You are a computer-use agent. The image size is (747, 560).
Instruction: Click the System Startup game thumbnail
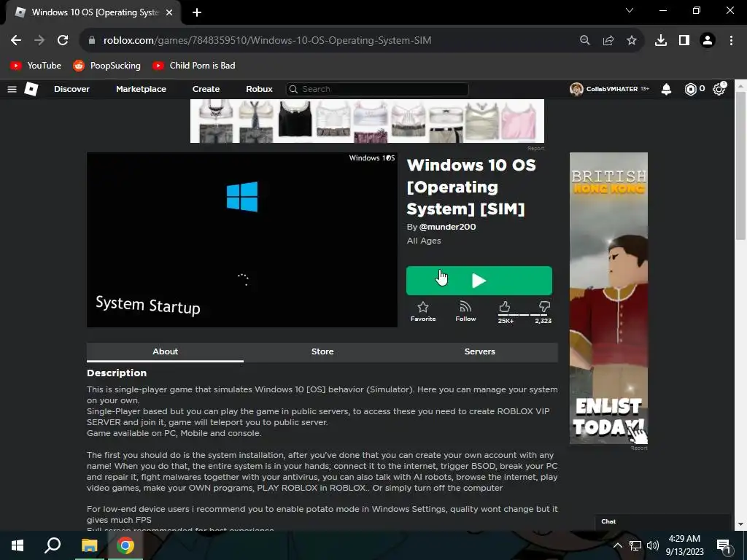pos(242,240)
